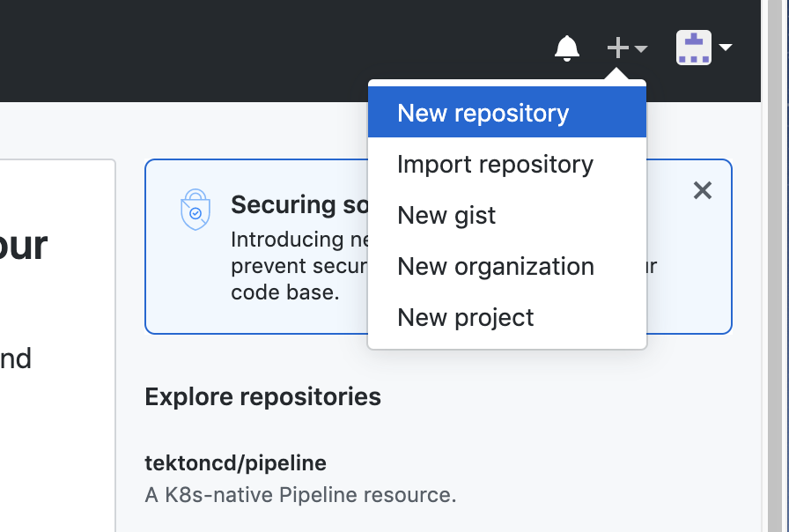Open the tektoncd/pipeline repository link
The image size is (789, 532).
235,463
